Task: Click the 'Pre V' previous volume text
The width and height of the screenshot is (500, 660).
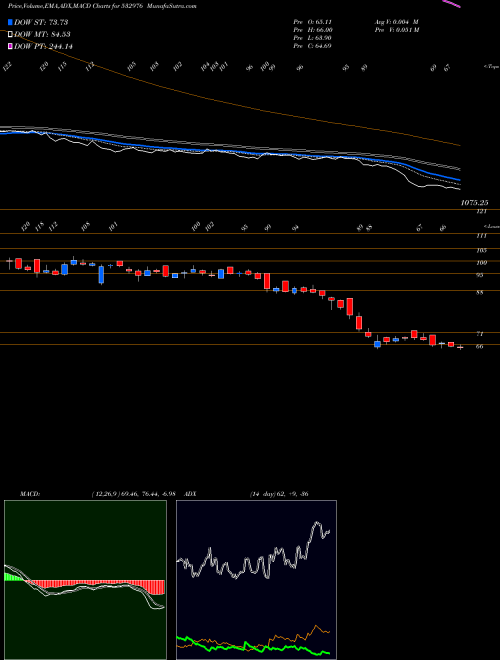Action: tap(397, 30)
